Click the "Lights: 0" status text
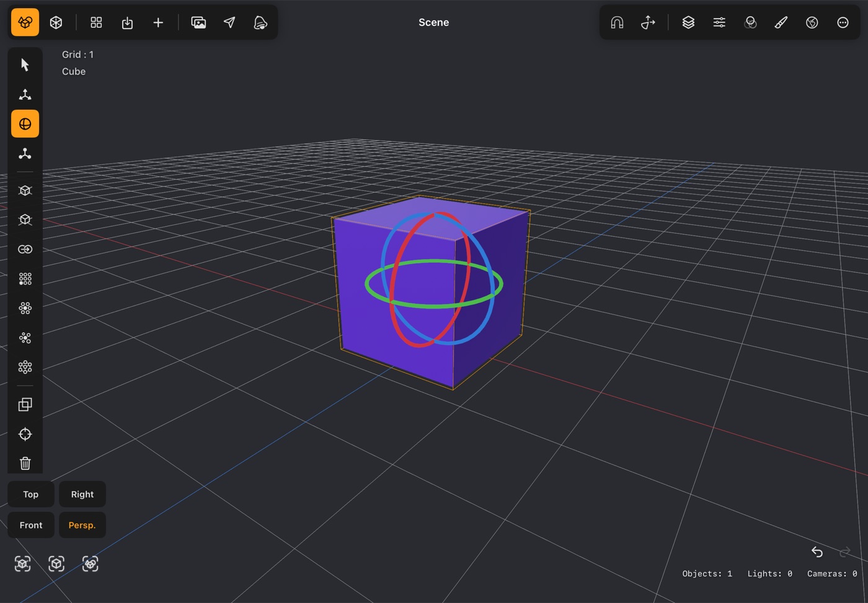This screenshot has height=603, width=868. tap(769, 574)
